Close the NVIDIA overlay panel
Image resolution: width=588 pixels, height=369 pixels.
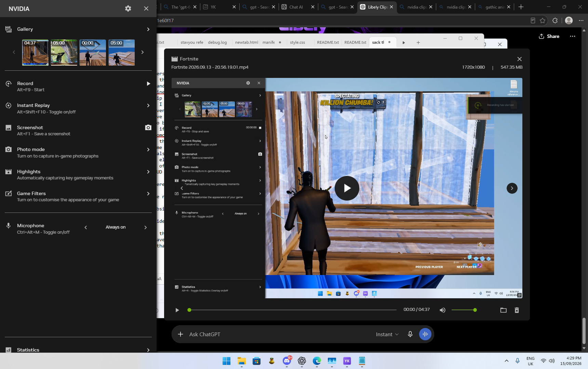(x=146, y=9)
